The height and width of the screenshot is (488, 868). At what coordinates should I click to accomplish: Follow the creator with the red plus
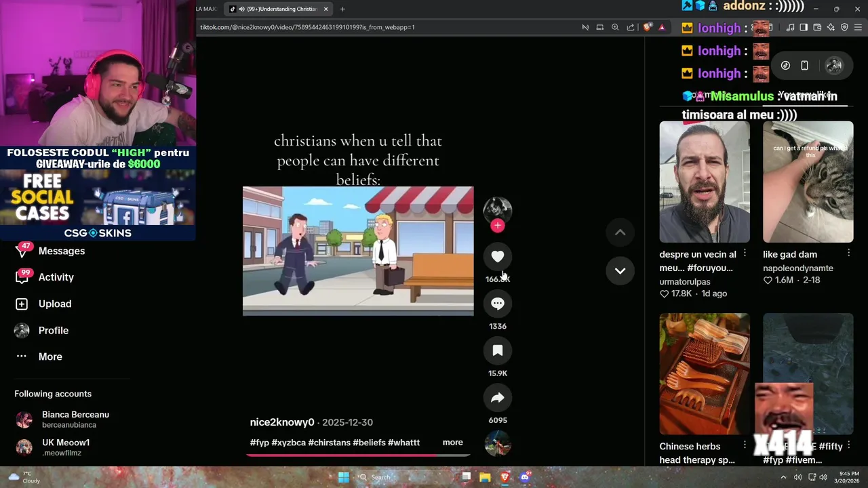click(x=497, y=226)
